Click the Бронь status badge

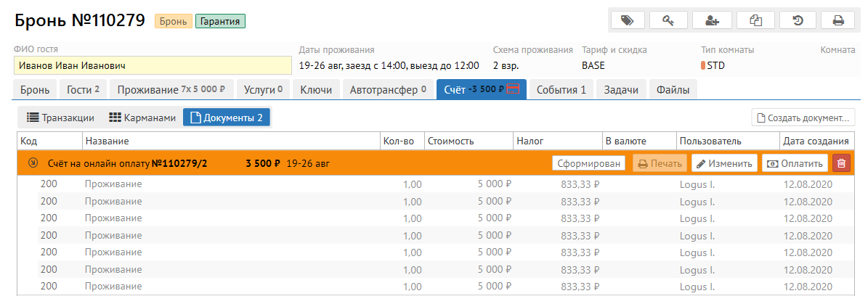point(174,22)
